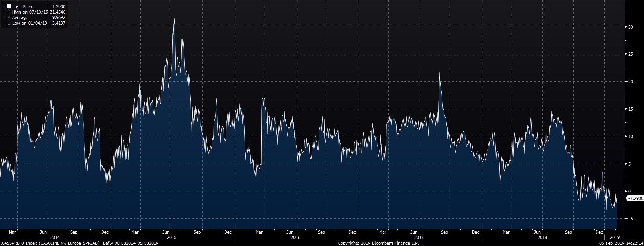Click the Average line icon in legend
Image resolution: width=644 pixels, height=246 pixels.
(9, 17)
